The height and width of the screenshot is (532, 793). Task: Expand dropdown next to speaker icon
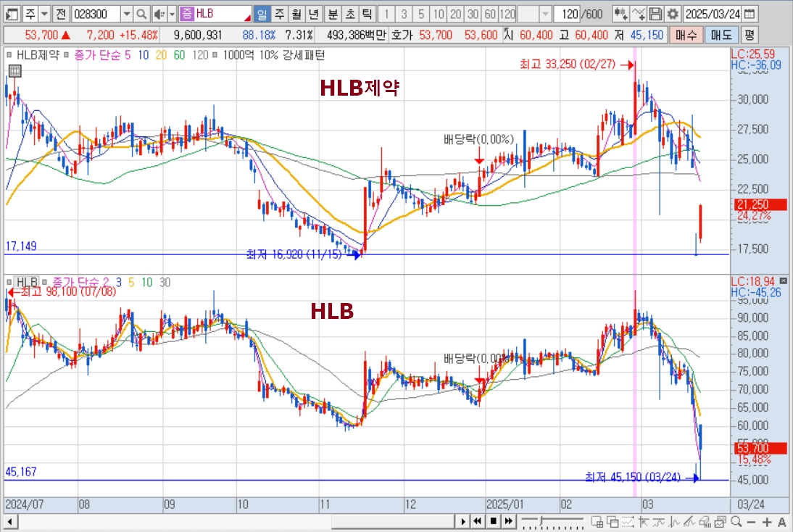point(172,14)
